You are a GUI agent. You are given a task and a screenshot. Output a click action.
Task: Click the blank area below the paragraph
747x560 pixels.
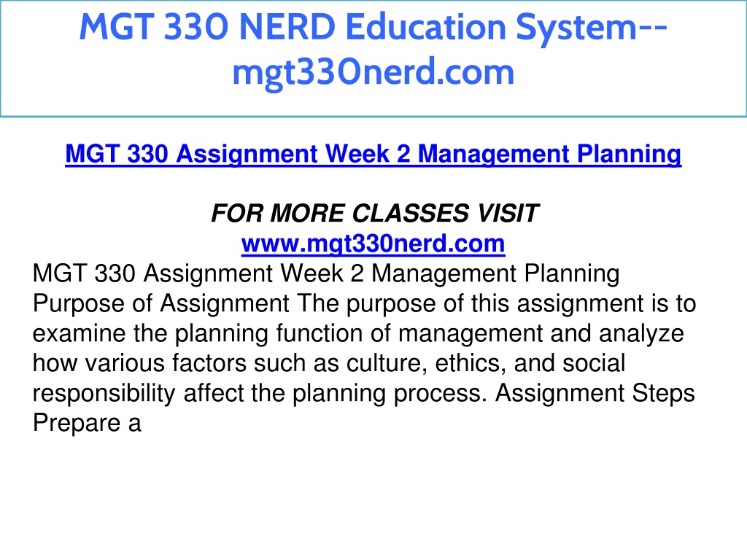(373, 495)
